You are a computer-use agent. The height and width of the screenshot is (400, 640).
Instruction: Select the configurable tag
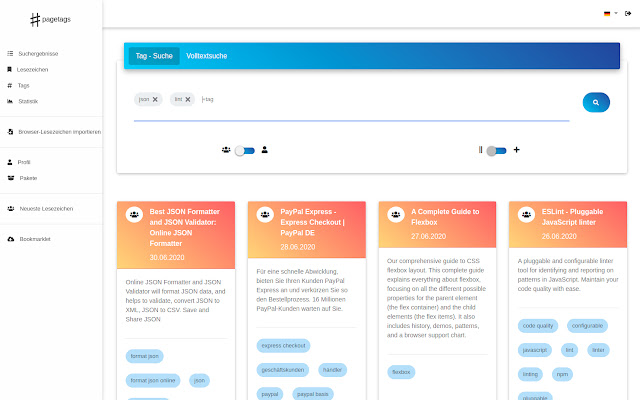[x=587, y=326]
